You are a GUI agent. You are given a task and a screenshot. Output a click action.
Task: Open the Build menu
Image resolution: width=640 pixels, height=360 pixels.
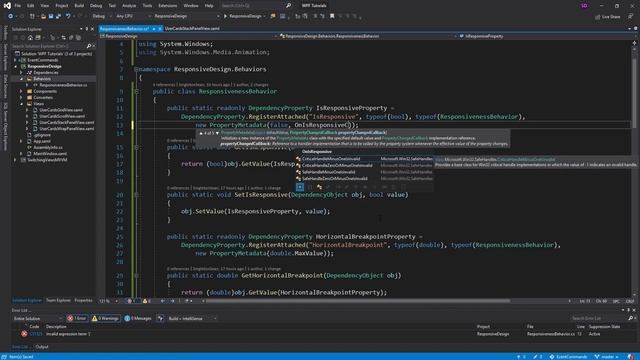click(79, 6)
